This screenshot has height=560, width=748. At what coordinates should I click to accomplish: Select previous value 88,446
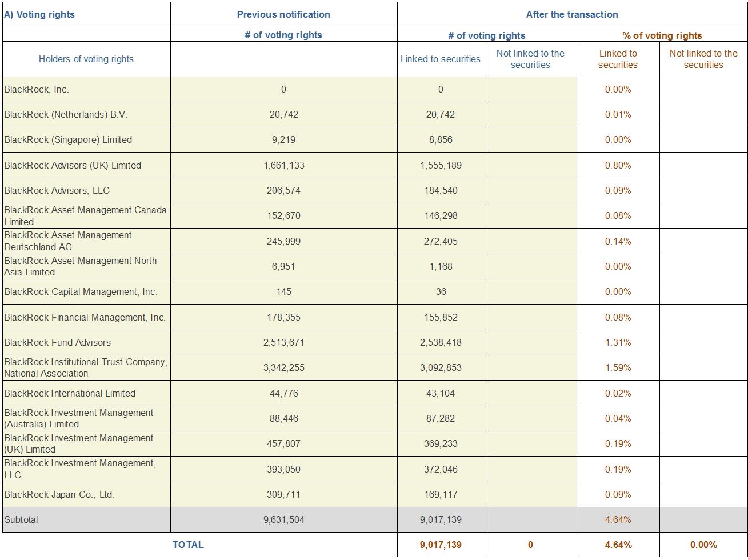pos(284,418)
